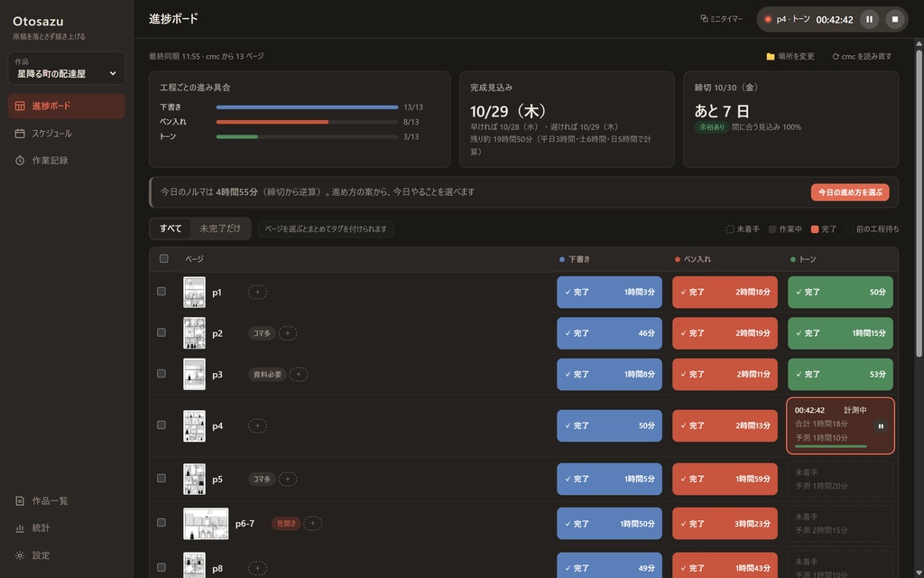Image resolution: width=924 pixels, height=578 pixels.
Task: Click the 資料必要 tag on p3
Action: [267, 375]
